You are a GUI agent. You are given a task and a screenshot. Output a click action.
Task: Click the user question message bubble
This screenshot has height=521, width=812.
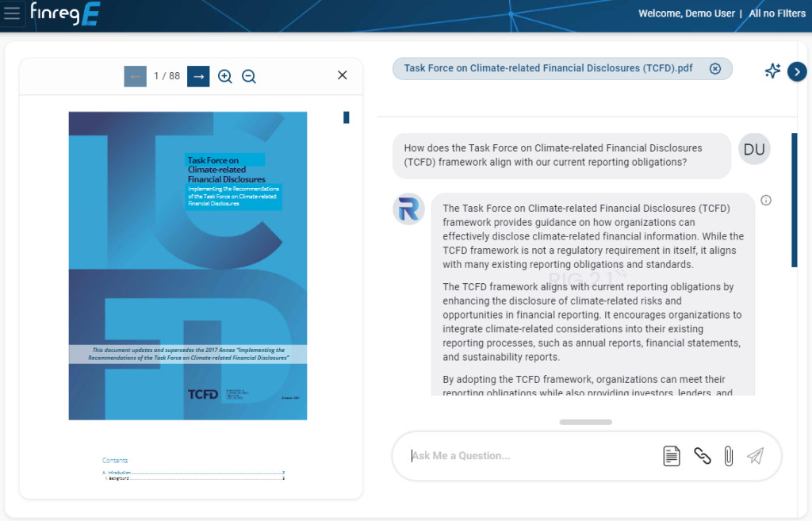[x=562, y=155]
